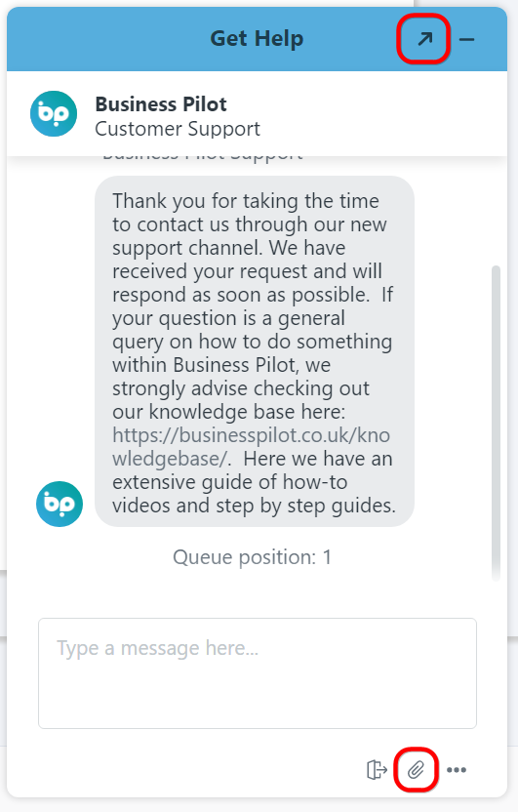The width and height of the screenshot is (518, 812).
Task: Click the partially hidden 'Business Pilot Support' sender label
Action: tap(203, 156)
